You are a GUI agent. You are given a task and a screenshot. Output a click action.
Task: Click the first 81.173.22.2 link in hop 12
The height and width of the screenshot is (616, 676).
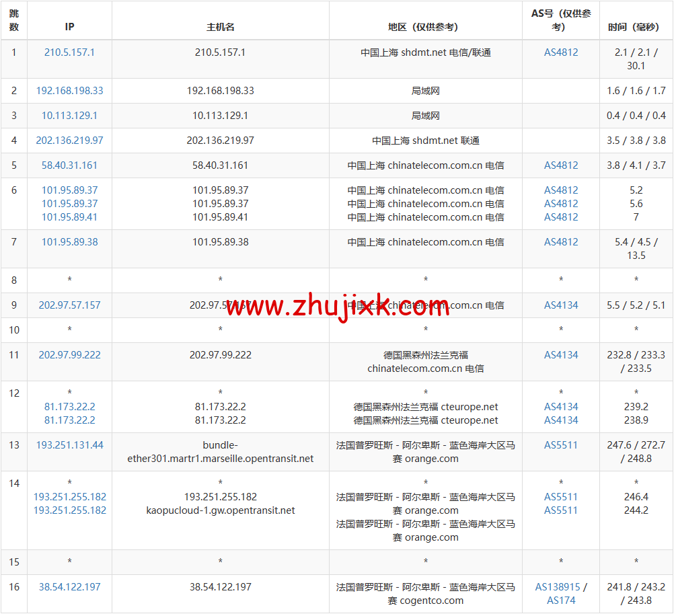69,406
